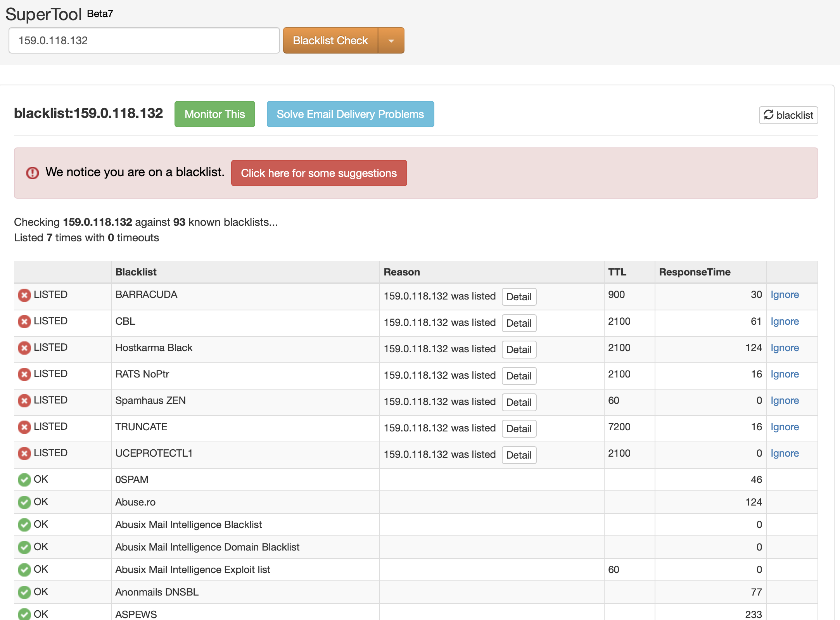Open Detail for the BARRACUDA listing
This screenshot has height=620, width=840.
(x=519, y=297)
